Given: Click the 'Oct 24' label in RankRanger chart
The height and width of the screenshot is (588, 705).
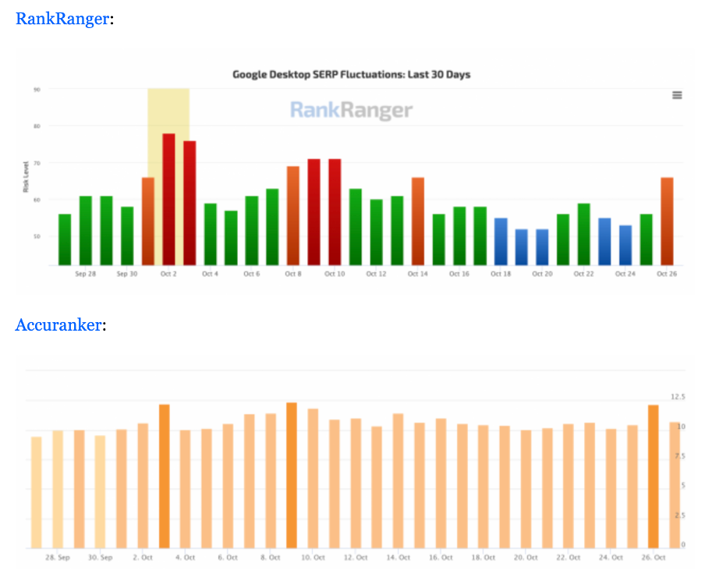Looking at the screenshot, I should click(625, 274).
